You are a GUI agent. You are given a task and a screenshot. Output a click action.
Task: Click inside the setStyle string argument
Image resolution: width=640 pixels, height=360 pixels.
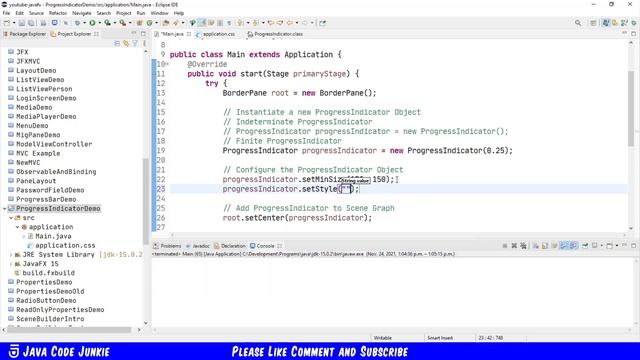(346, 189)
